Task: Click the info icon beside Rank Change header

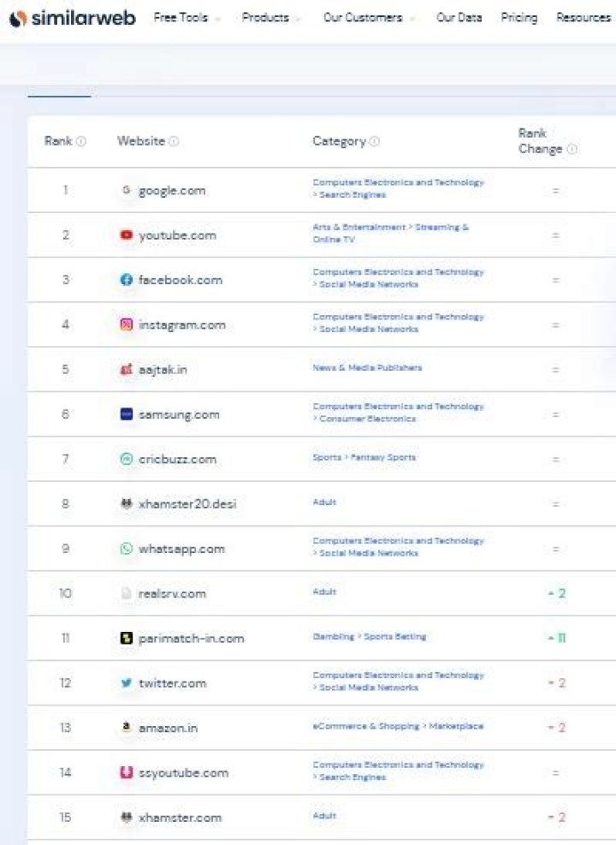Action: click(572, 149)
